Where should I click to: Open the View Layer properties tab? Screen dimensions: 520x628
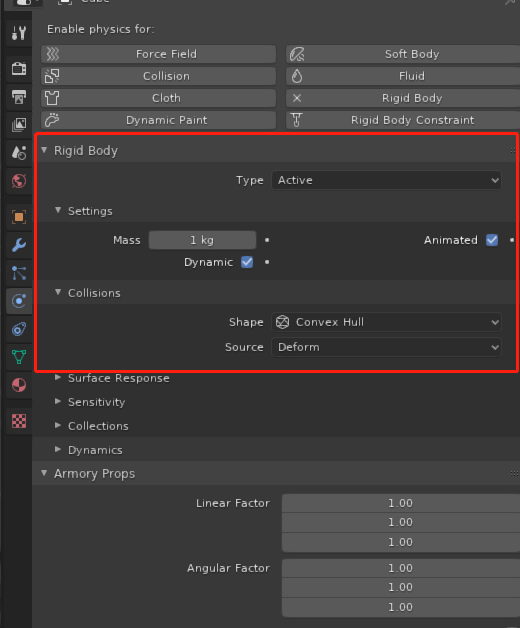click(x=19, y=125)
